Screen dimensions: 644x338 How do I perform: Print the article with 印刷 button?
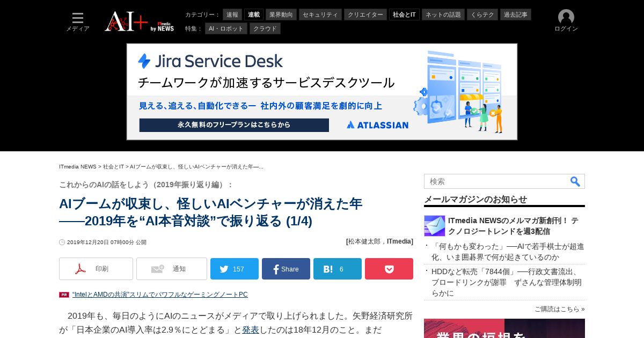pos(96,269)
